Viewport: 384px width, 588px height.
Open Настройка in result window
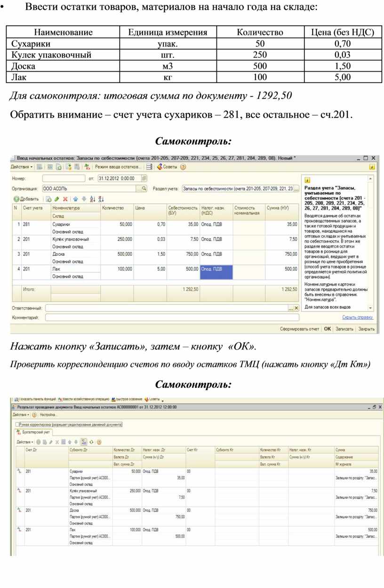(x=48, y=415)
